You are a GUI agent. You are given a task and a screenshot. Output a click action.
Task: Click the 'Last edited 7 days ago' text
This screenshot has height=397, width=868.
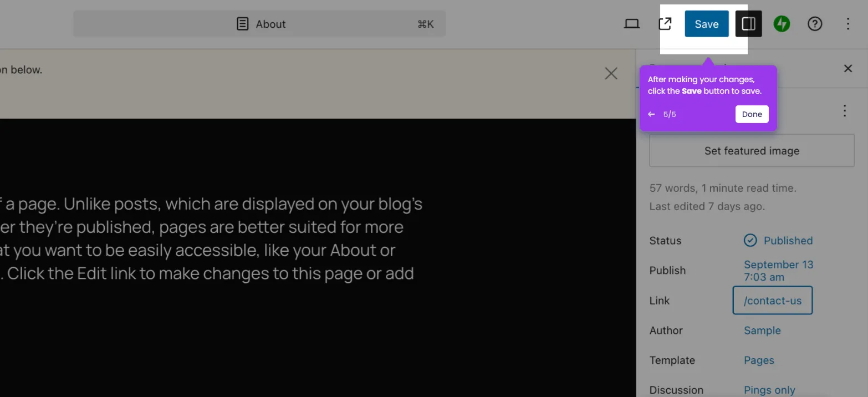pyautogui.click(x=707, y=206)
